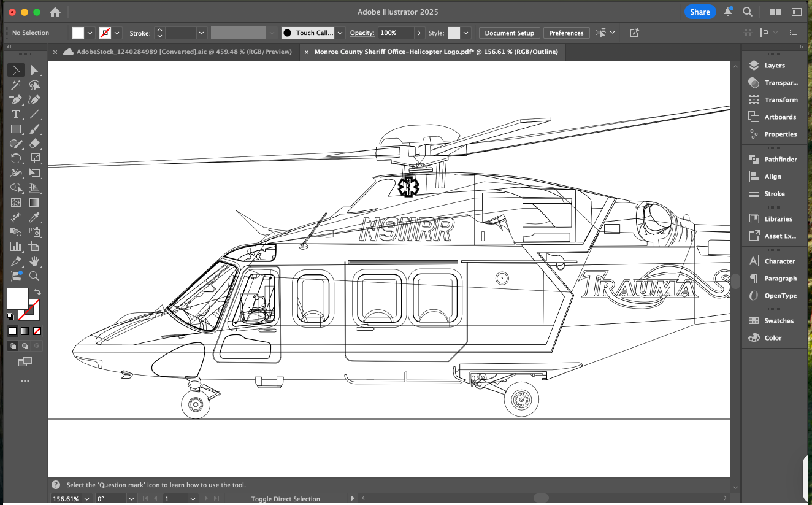Open the Pathfinder panel
The width and height of the screenshot is (812, 505).
(x=774, y=160)
